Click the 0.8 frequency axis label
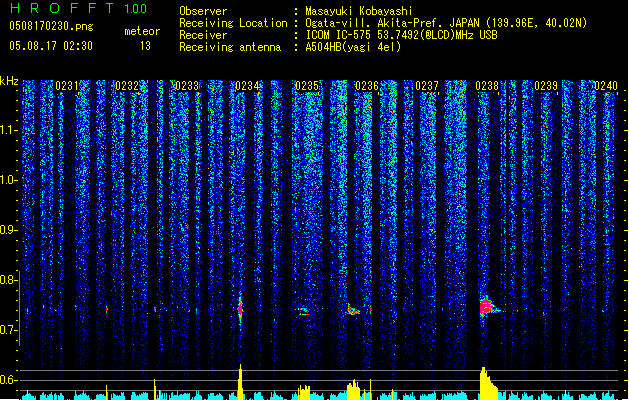Screen dimensions: 629x400 pos(9,280)
